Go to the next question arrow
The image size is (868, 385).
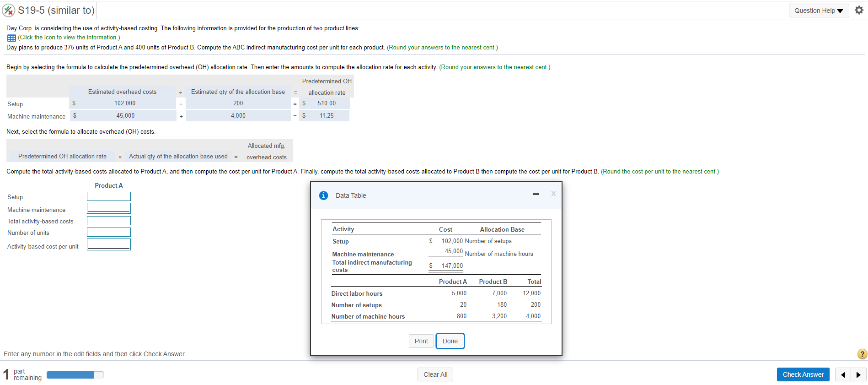pos(858,374)
